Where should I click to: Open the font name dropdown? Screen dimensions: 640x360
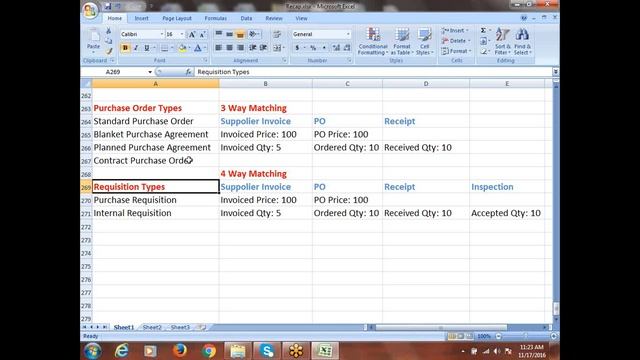162,34
